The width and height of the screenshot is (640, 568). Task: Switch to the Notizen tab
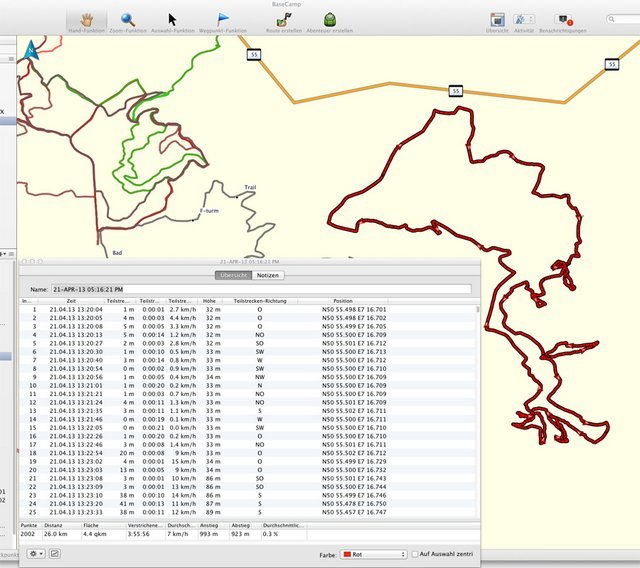(267, 275)
